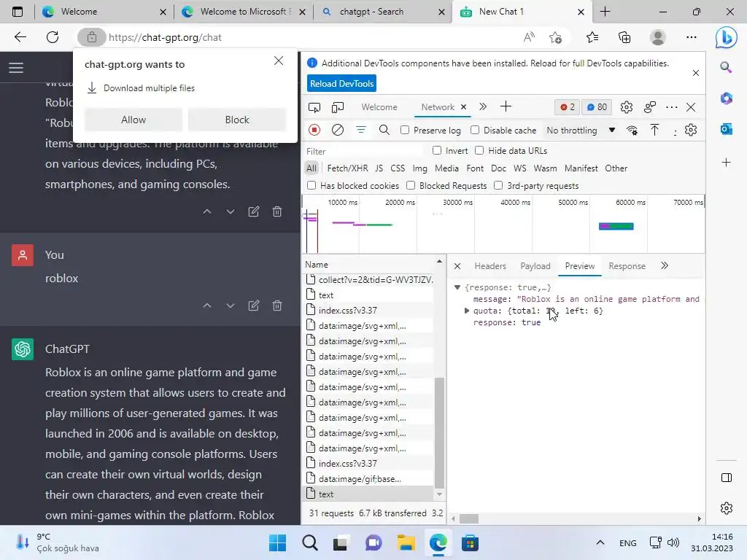Image resolution: width=747 pixels, height=560 pixels.
Task: Move the "roblox" message up
Action: (206, 306)
